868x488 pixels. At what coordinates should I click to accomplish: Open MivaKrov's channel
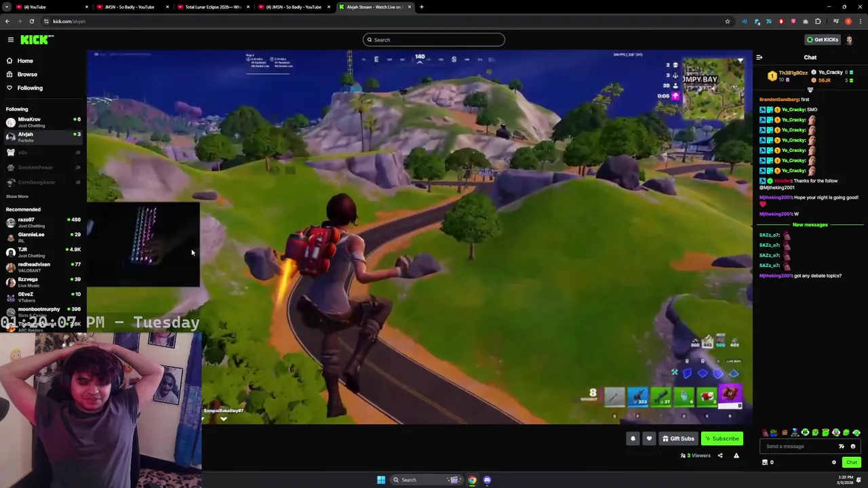click(43, 122)
